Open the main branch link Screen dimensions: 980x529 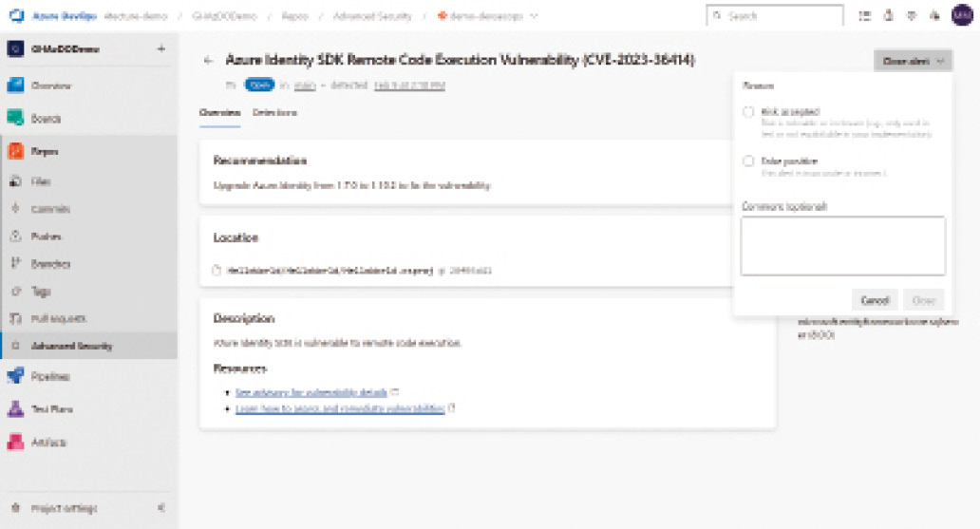[305, 85]
